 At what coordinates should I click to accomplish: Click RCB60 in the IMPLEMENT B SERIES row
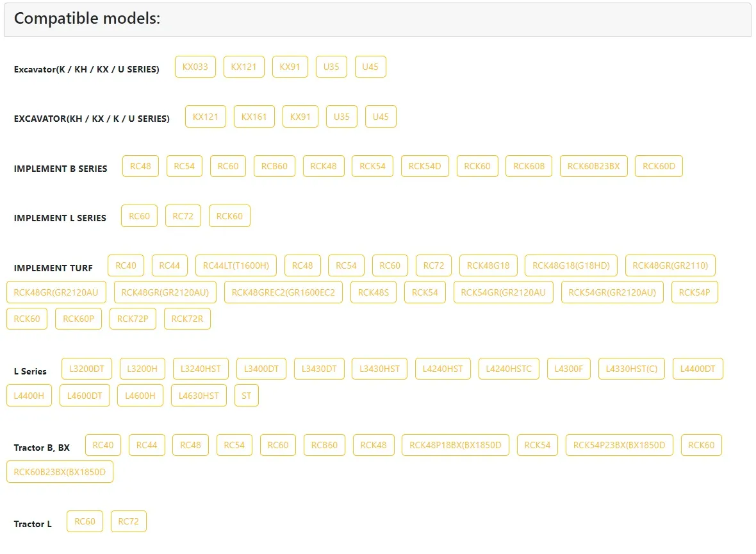(274, 166)
